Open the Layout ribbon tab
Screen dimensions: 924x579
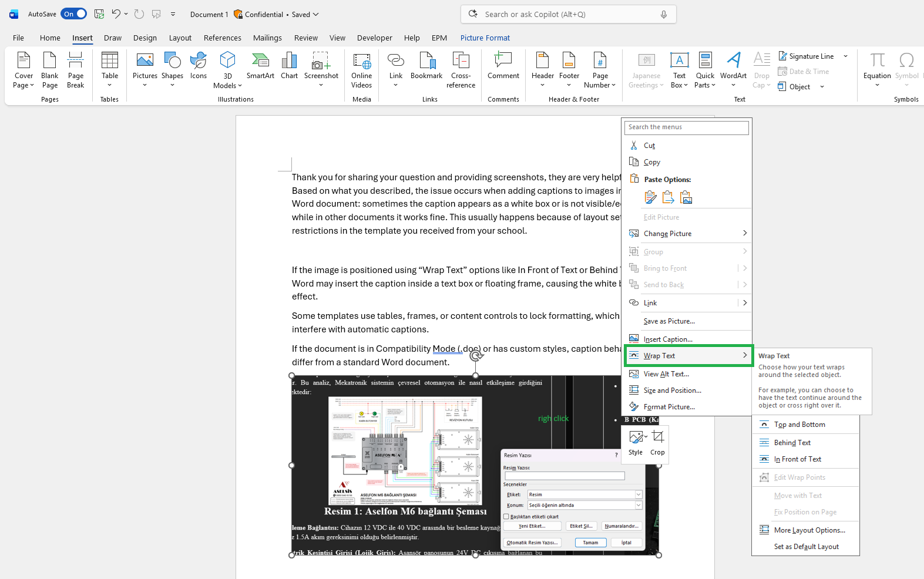tap(180, 38)
